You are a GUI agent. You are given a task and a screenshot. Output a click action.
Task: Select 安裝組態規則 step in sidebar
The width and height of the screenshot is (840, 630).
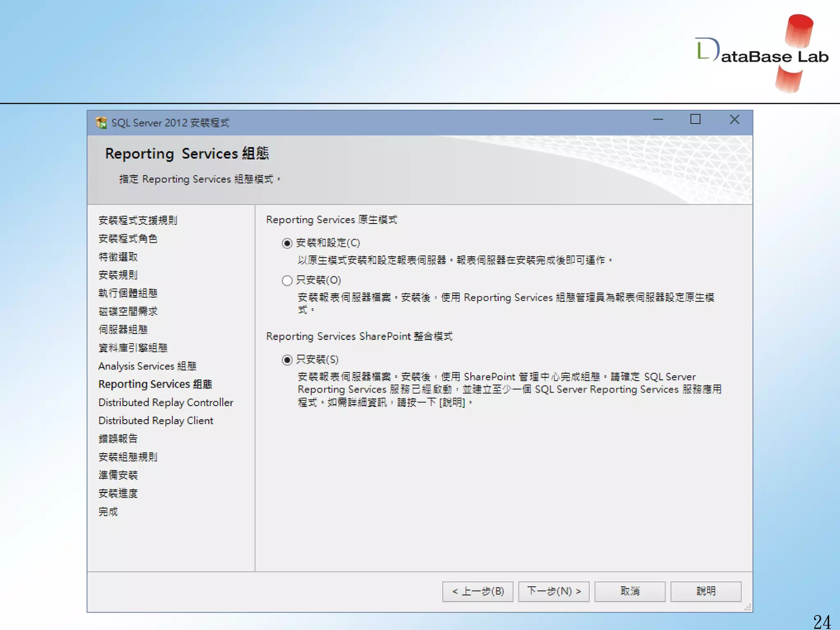(128, 457)
